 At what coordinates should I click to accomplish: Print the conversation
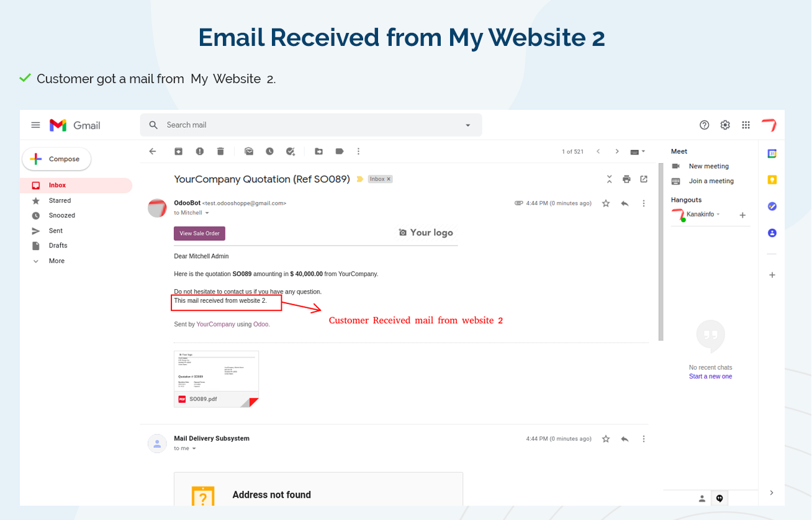pyautogui.click(x=626, y=179)
